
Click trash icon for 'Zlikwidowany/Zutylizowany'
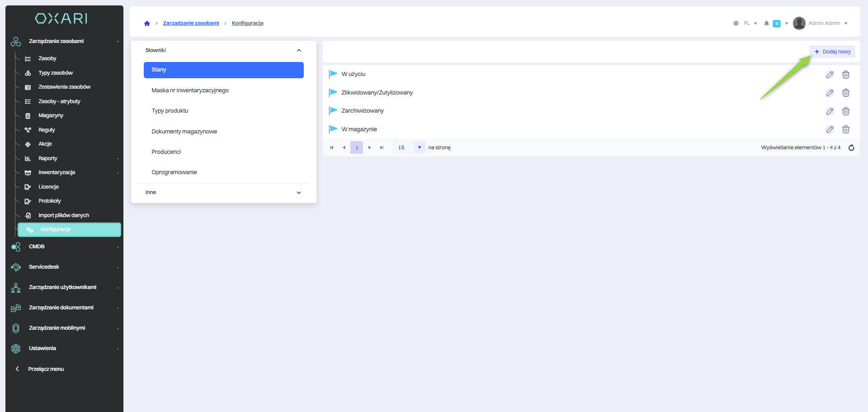(x=845, y=93)
